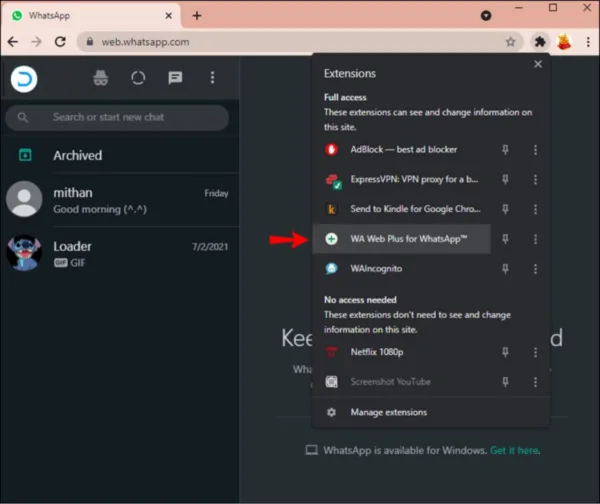Open a new browser tab
This screenshot has width=600, height=504.
(197, 16)
